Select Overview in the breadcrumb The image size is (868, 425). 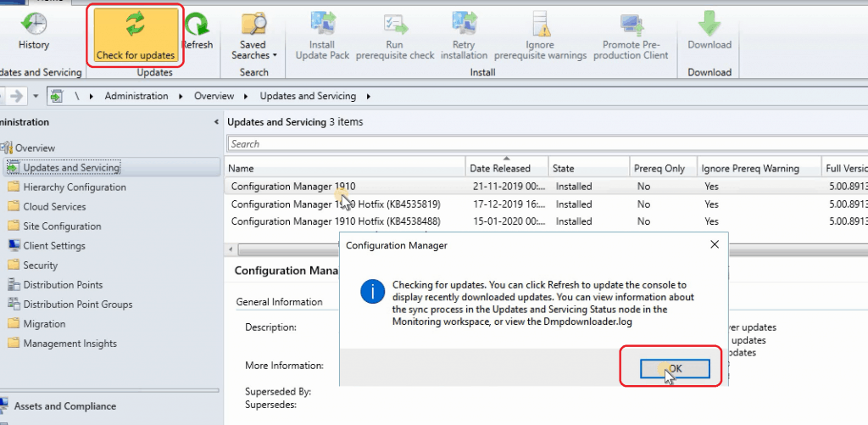214,96
